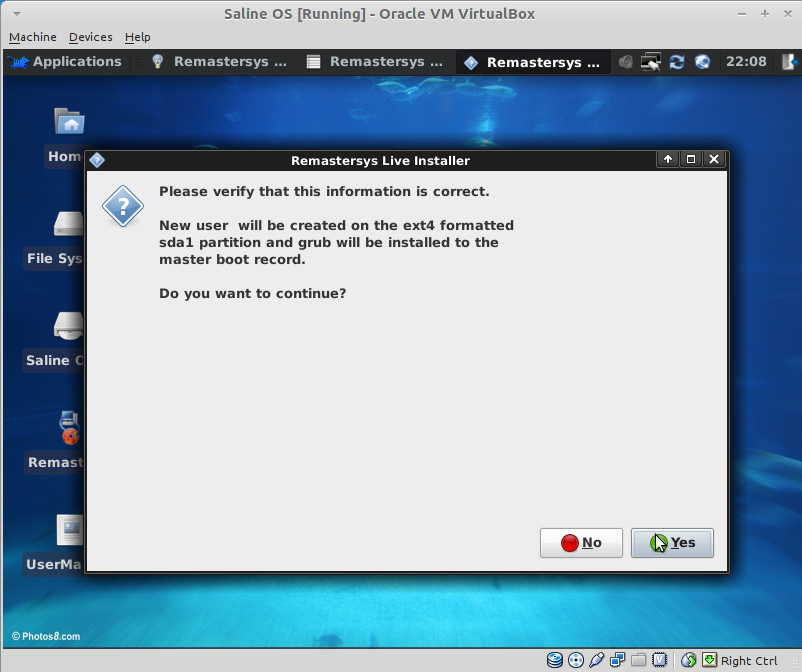Click the keyboard capture arrow status icon
Screen dimensions: 802x672
pyautogui.click(x=709, y=660)
